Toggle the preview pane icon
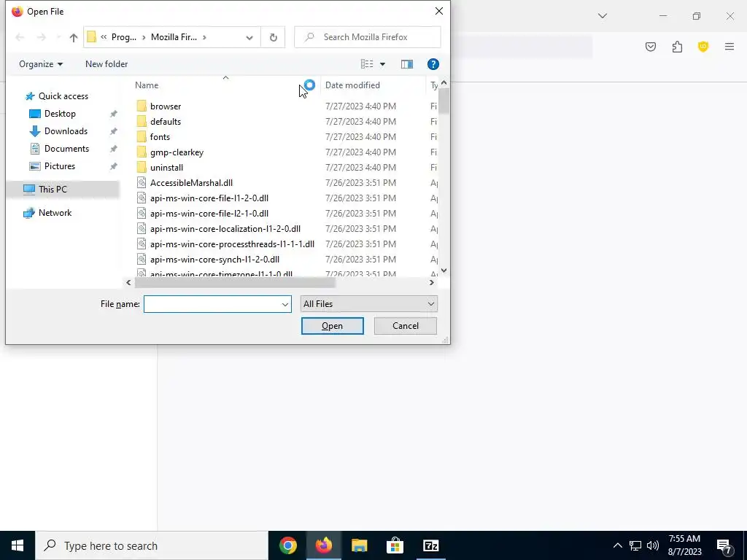Viewport: 747px width, 560px height. pyautogui.click(x=407, y=64)
